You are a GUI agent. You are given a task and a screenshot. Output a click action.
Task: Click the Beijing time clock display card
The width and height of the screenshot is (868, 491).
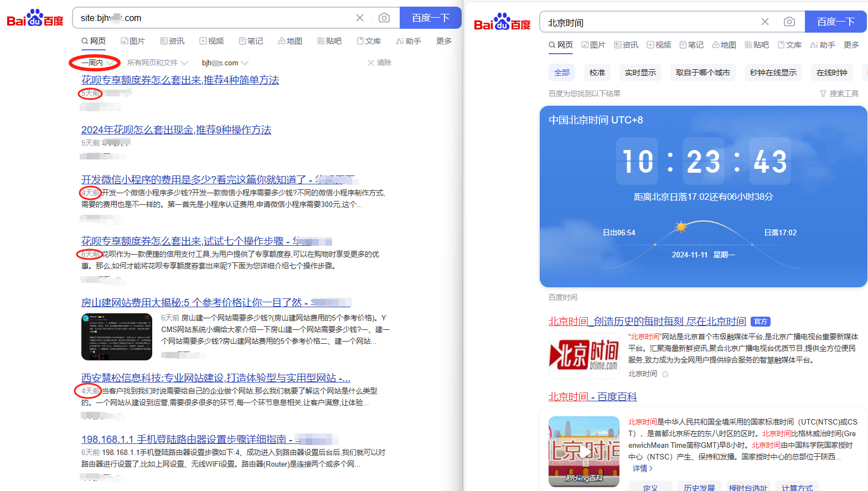[703, 197]
